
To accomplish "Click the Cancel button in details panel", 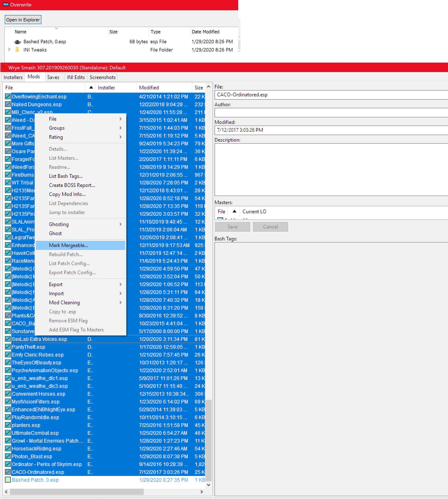I will pyautogui.click(x=270, y=227).
